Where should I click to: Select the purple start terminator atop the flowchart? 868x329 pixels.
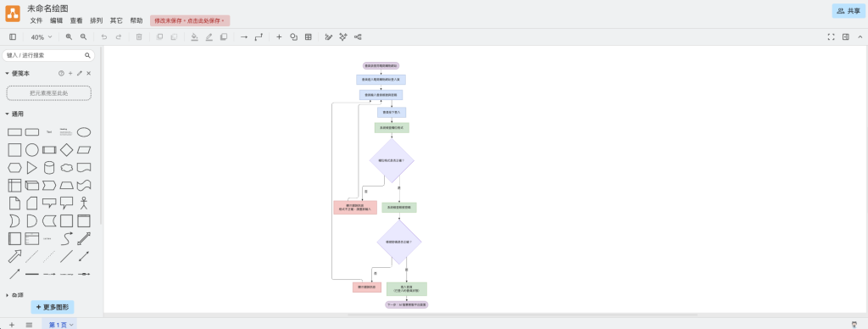point(381,65)
